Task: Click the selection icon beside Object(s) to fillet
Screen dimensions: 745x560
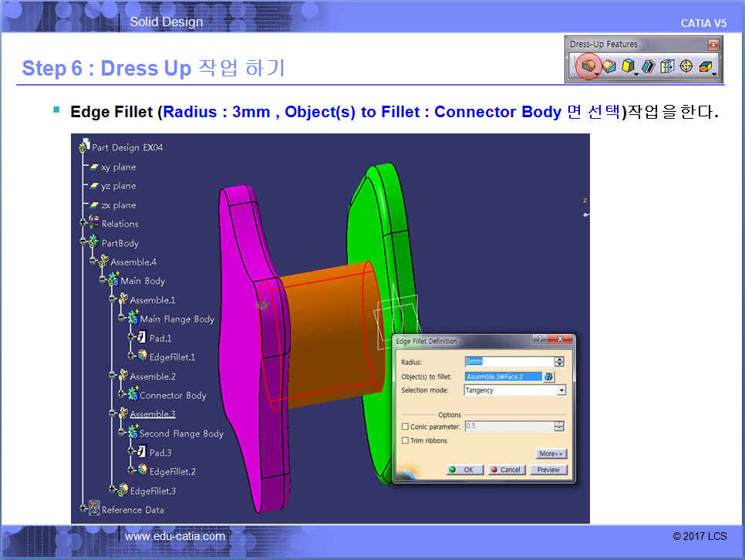Action: 548,376
